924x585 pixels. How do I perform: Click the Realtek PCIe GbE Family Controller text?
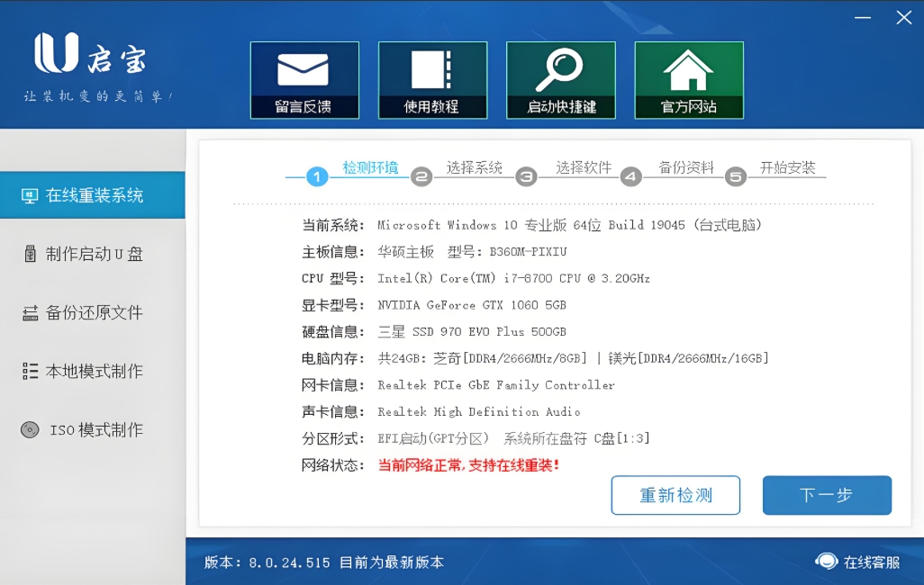[x=495, y=385]
